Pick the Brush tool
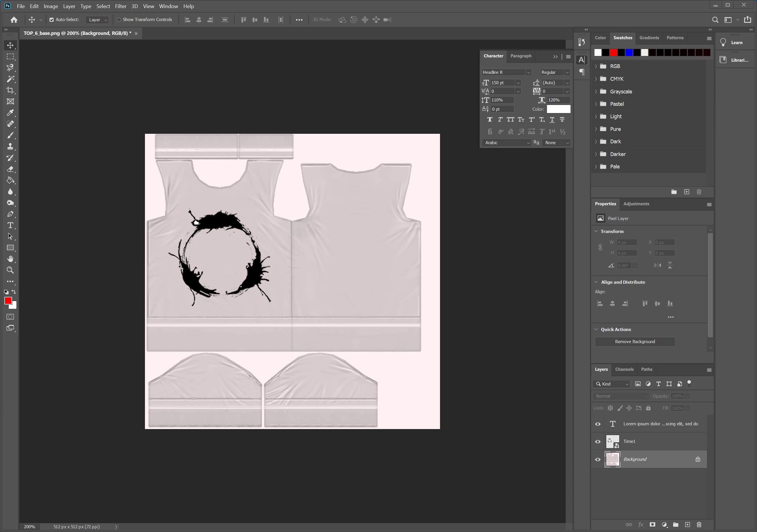The height and width of the screenshot is (532, 757). pos(10,135)
